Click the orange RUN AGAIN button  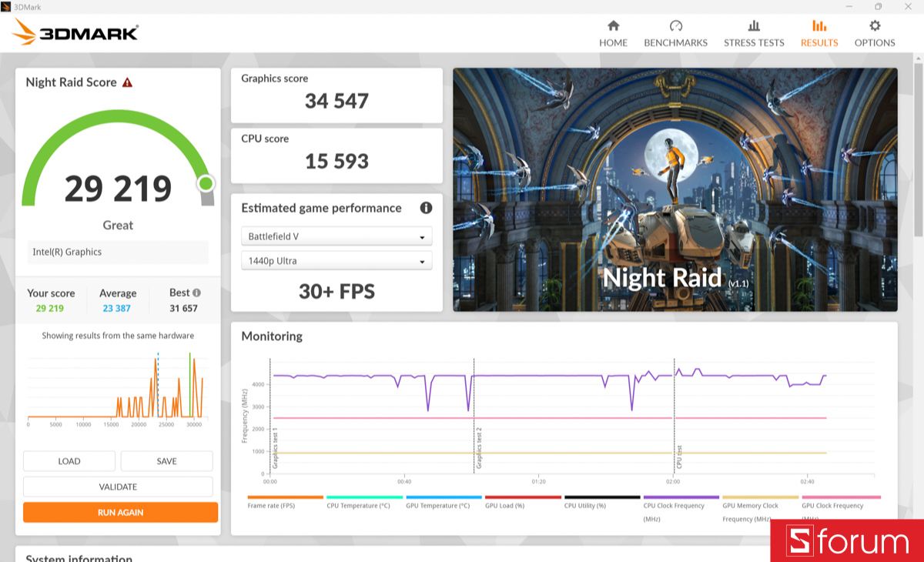[x=120, y=512]
